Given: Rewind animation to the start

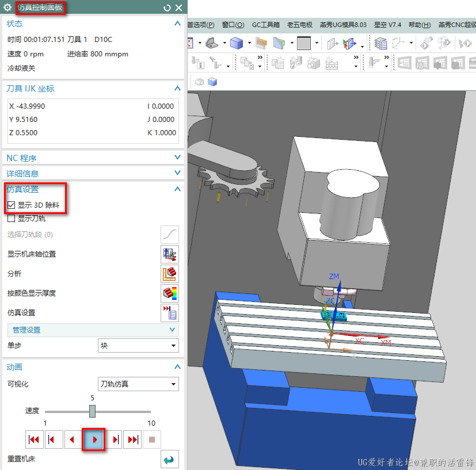Looking at the screenshot, I should point(34,440).
